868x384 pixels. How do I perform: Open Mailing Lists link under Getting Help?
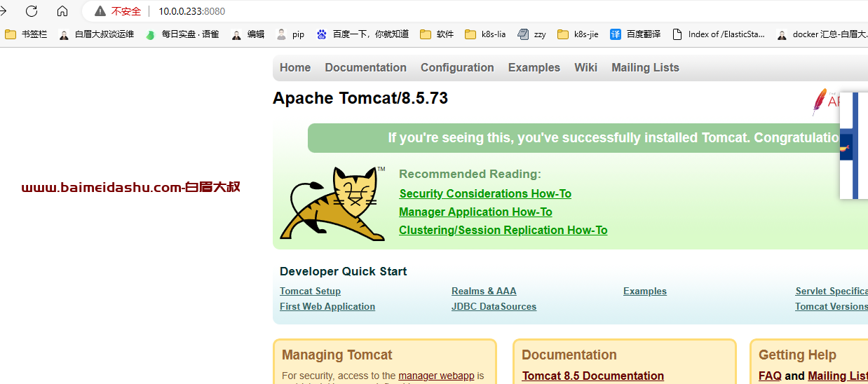(838, 376)
